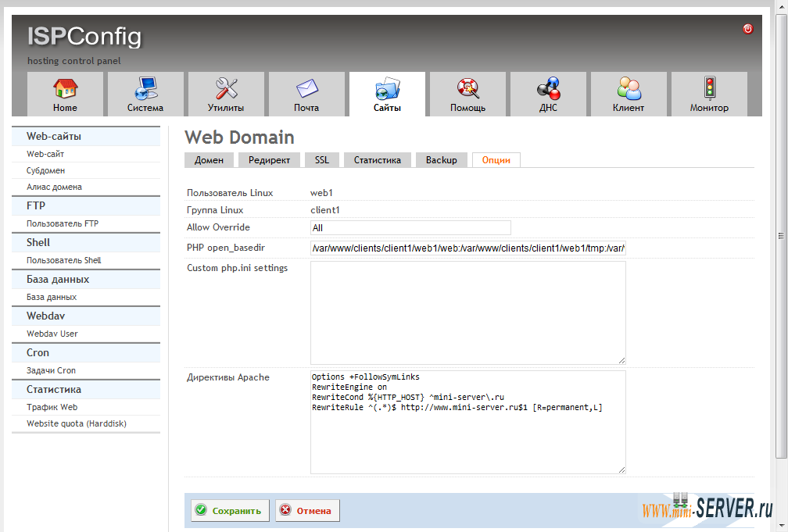Click the Apache directives textarea resize handle

[x=621, y=470]
